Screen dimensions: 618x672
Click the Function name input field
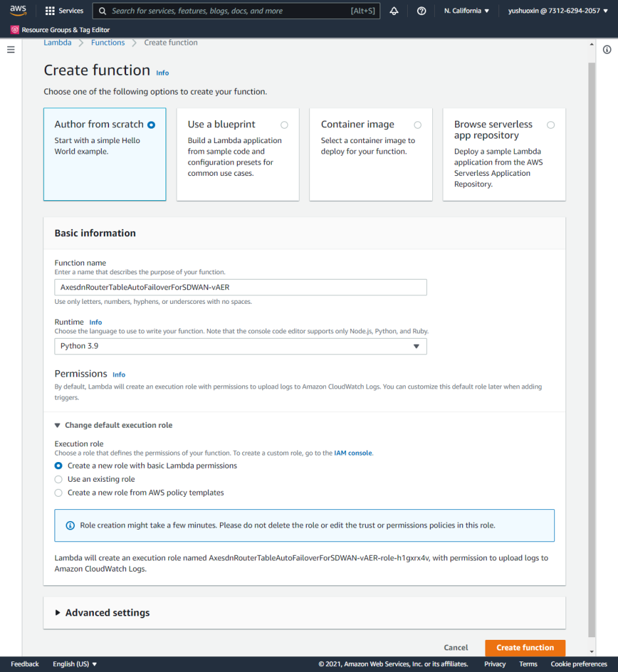click(240, 287)
